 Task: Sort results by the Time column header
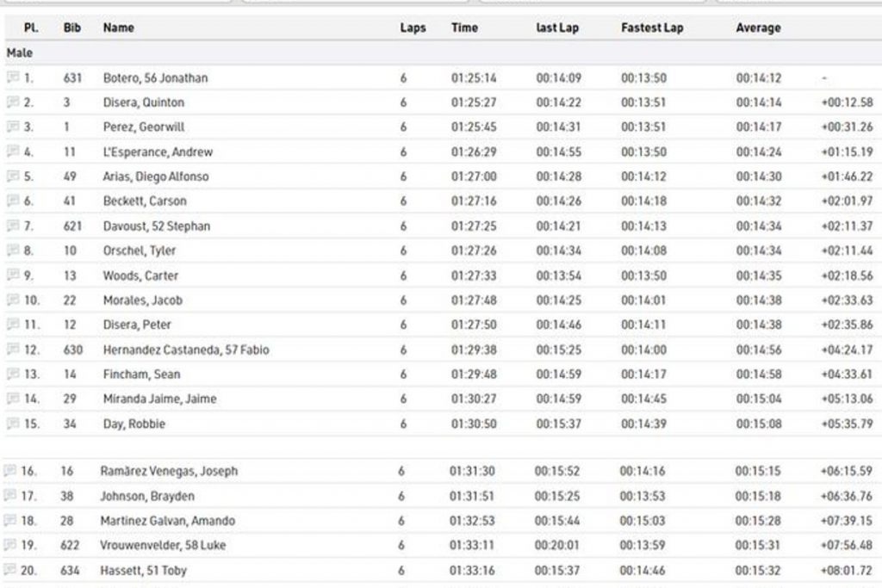(464, 28)
